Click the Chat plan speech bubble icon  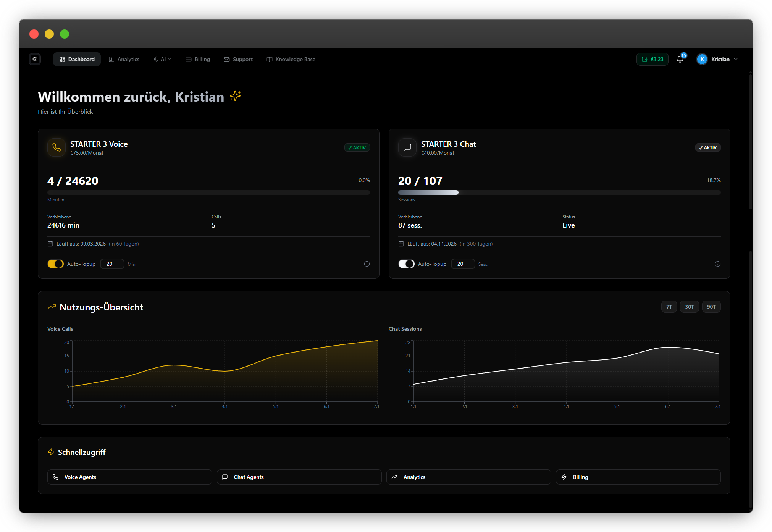click(407, 147)
